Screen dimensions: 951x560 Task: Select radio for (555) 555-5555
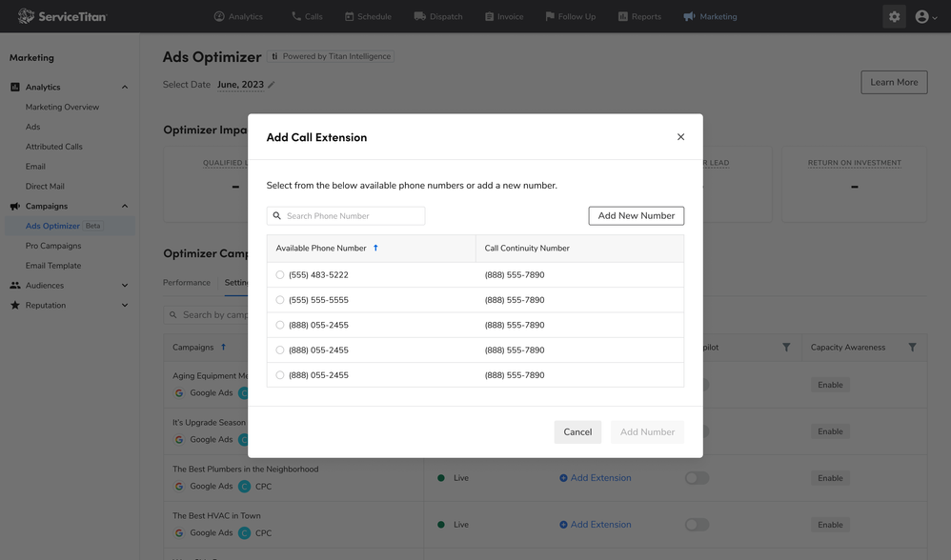(x=279, y=300)
